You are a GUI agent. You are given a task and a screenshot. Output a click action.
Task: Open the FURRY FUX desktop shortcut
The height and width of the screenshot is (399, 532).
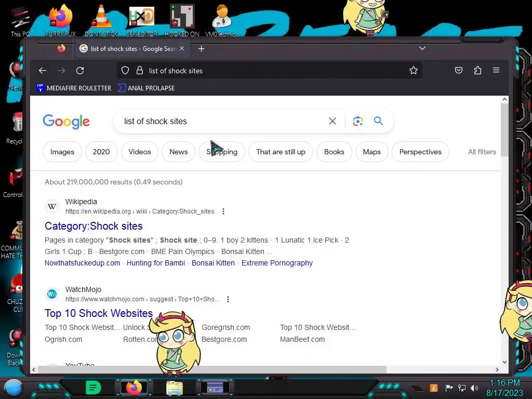click(x=61, y=20)
